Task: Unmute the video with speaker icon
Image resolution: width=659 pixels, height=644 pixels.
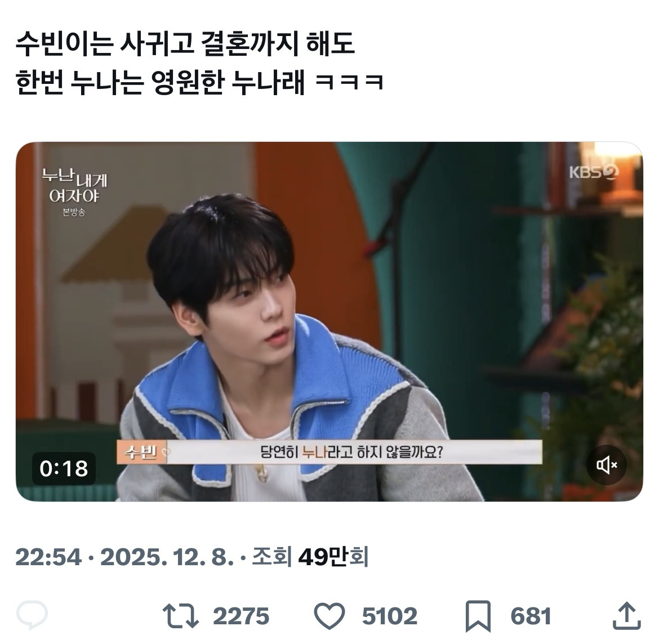Action: tap(607, 464)
